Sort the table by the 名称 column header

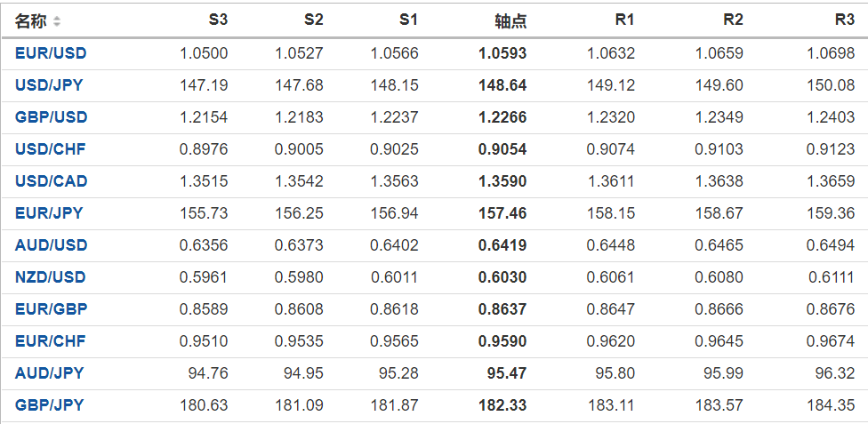[x=31, y=21]
